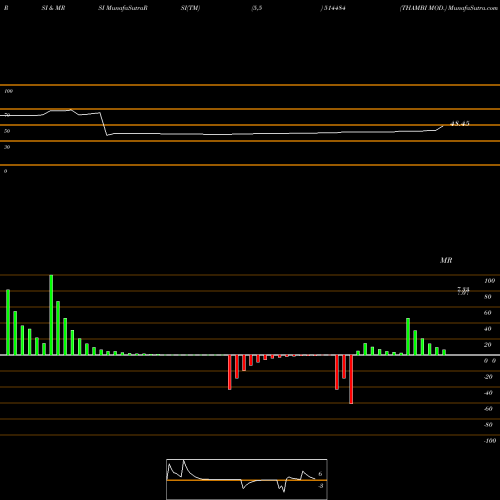The height and width of the screenshot is (500, 500).
Task: Click the MR axis label -100
Action: point(490,441)
